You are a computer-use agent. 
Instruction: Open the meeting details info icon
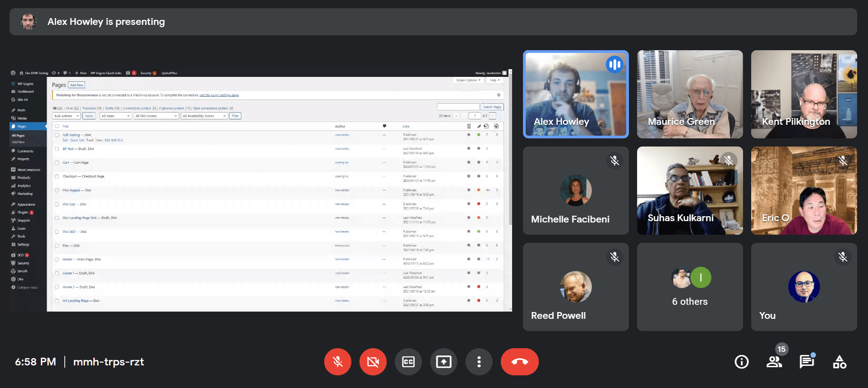[x=742, y=362]
